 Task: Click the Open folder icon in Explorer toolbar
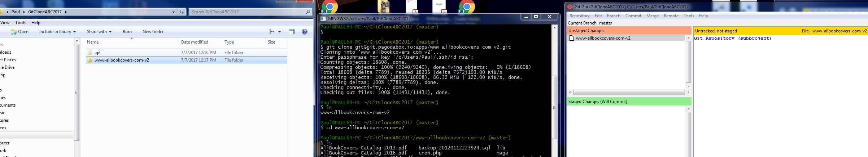coord(14,32)
